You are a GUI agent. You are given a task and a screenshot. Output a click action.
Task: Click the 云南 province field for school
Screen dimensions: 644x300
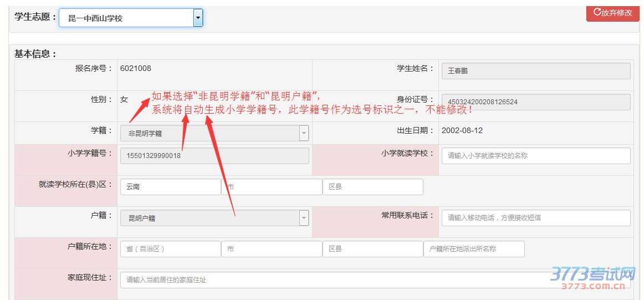(170, 187)
